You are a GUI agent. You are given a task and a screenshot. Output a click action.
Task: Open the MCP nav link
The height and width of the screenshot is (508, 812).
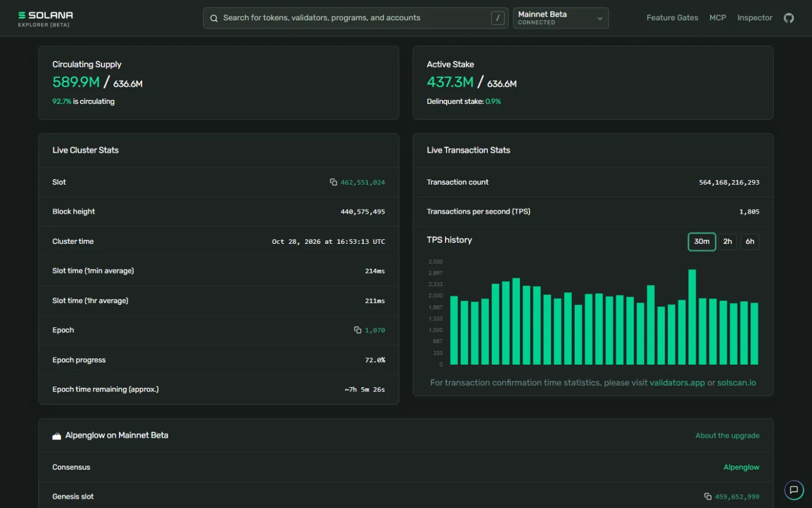[x=717, y=18]
